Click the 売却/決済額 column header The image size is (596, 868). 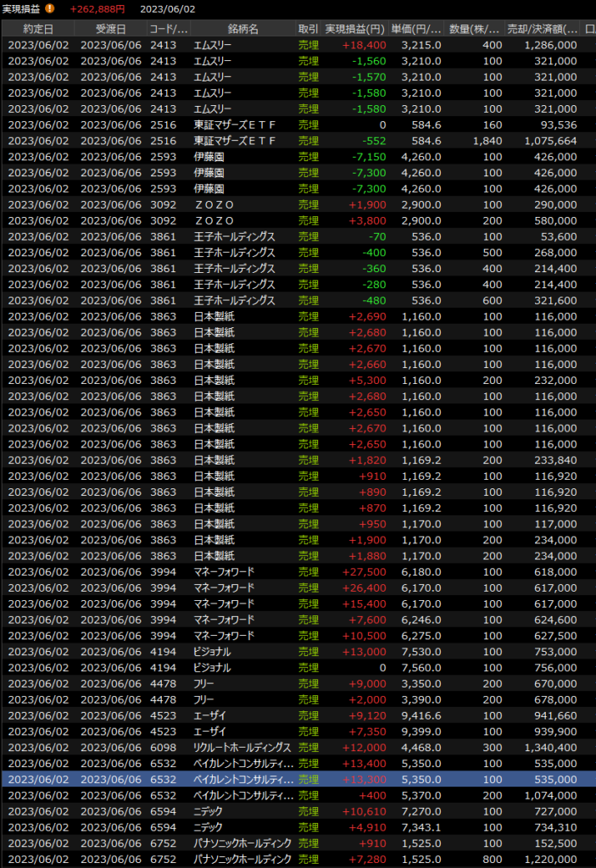point(543,29)
